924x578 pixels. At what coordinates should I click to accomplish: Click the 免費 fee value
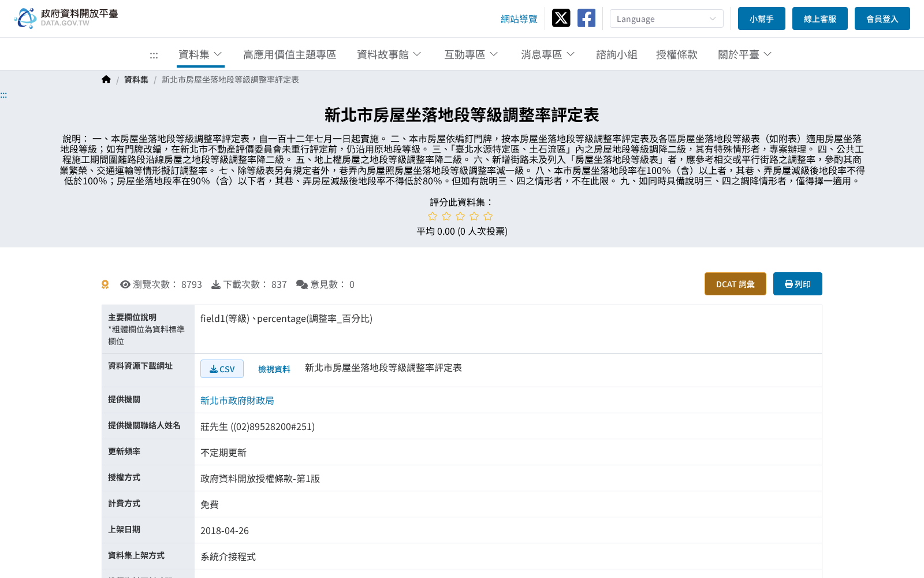pyautogui.click(x=210, y=505)
